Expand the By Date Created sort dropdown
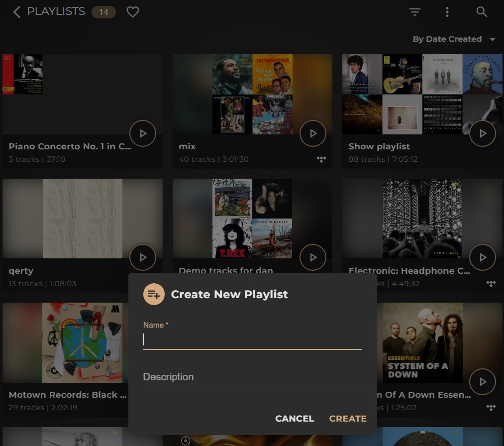The height and width of the screenshot is (446, 504). (x=454, y=39)
